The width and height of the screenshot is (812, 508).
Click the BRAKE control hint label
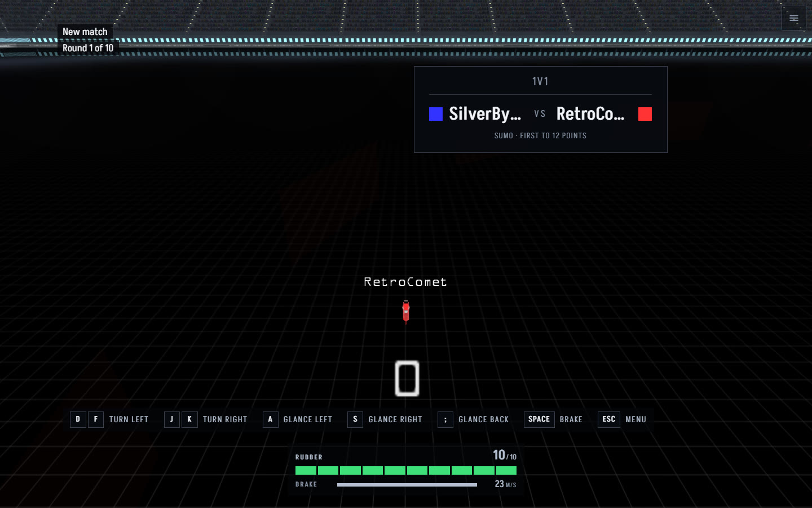[571, 419]
